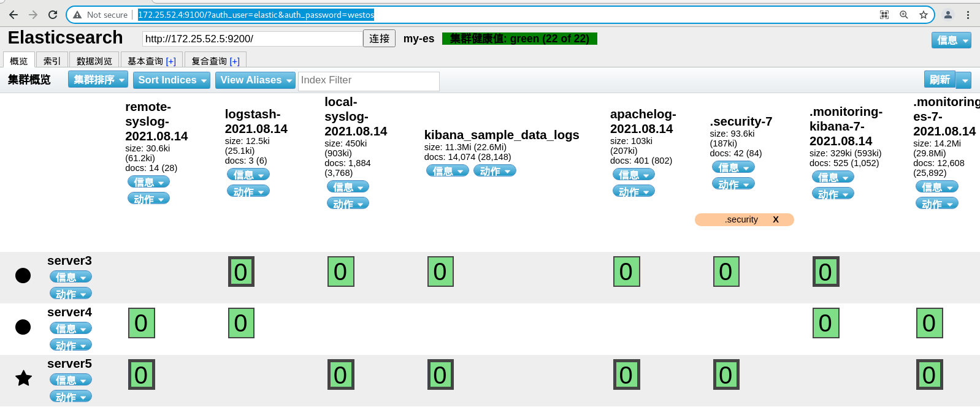This screenshot has height=418, width=980.
Task: Expand the refresh interval arrow beside 刷新
Action: coord(964,80)
